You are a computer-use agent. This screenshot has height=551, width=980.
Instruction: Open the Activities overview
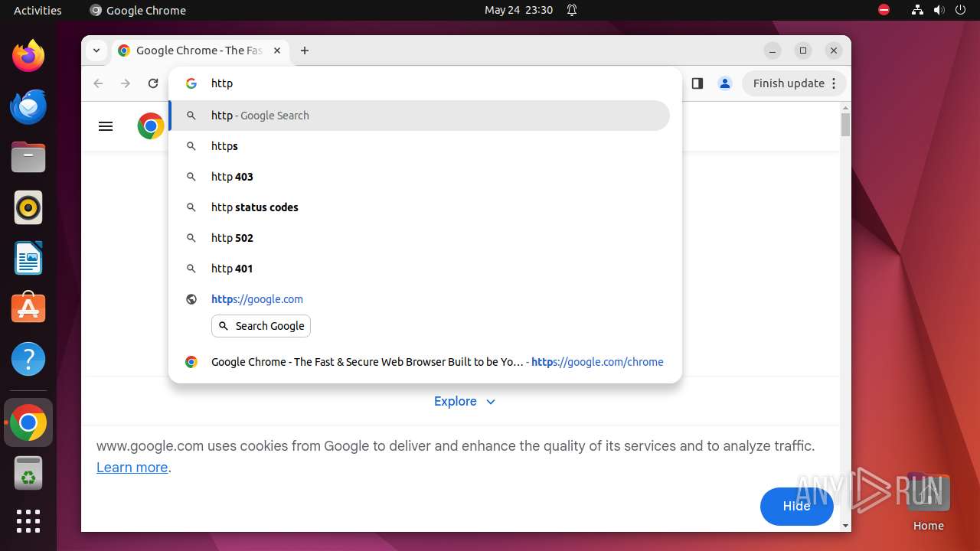tap(38, 10)
